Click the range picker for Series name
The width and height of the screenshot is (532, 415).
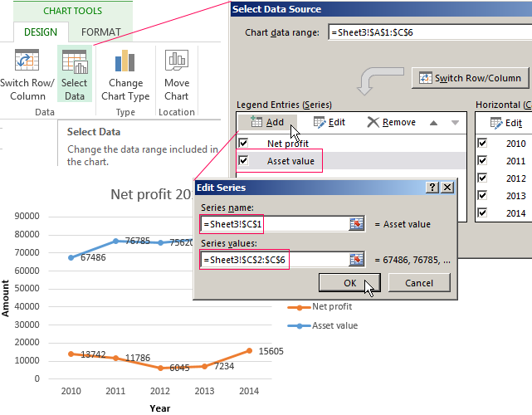pyautogui.click(x=357, y=223)
